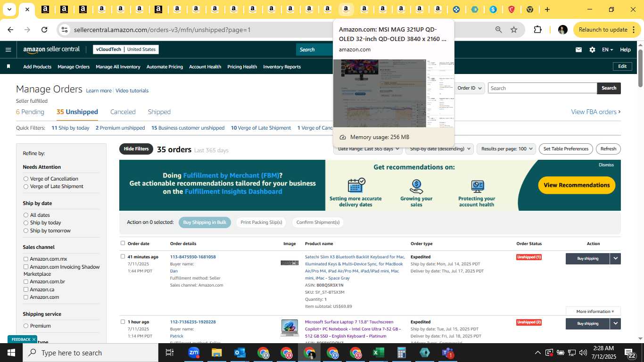Image resolution: width=644 pixels, height=362 pixels.
Task: Select Premium shipping service radio
Action: [26, 326]
